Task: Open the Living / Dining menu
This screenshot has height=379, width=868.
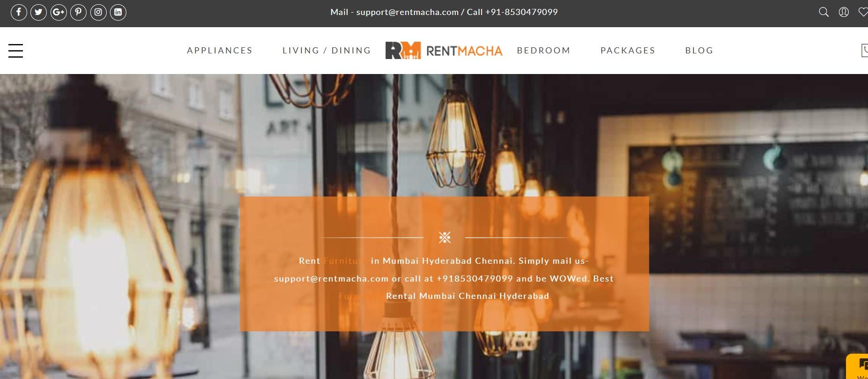Action: tap(327, 51)
